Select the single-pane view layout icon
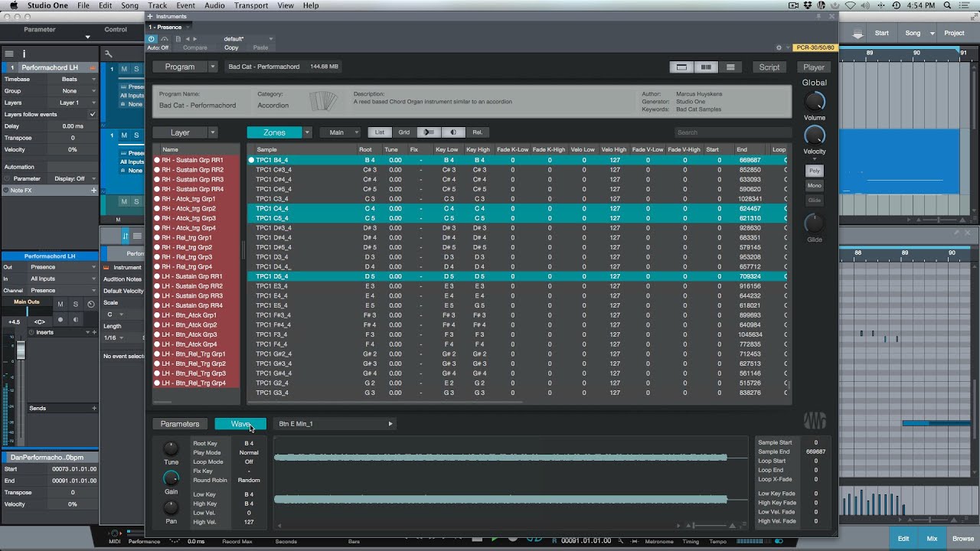This screenshot has height=551, width=980. [681, 67]
